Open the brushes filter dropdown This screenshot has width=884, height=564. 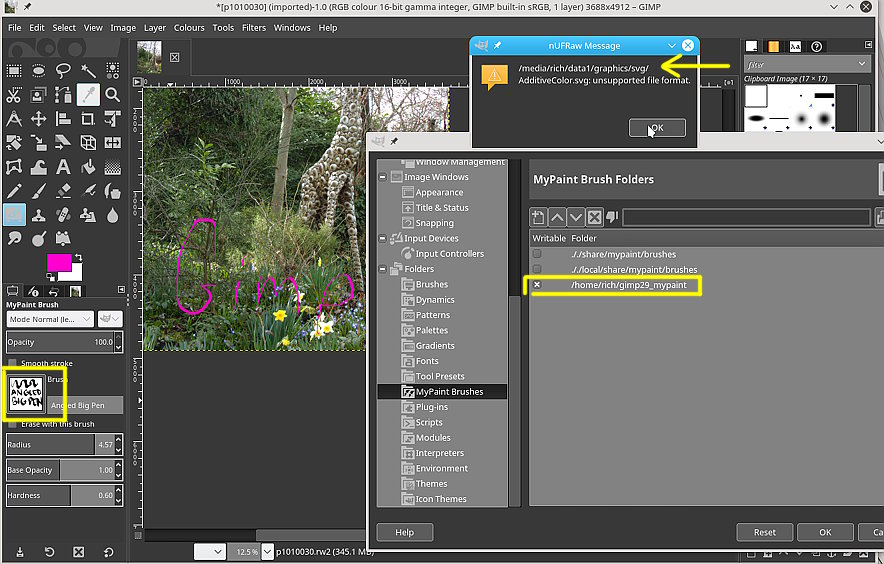(x=807, y=64)
